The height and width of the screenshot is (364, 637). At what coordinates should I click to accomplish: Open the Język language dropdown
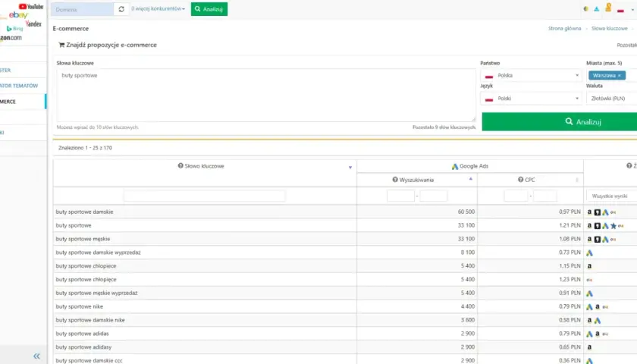pos(532,99)
